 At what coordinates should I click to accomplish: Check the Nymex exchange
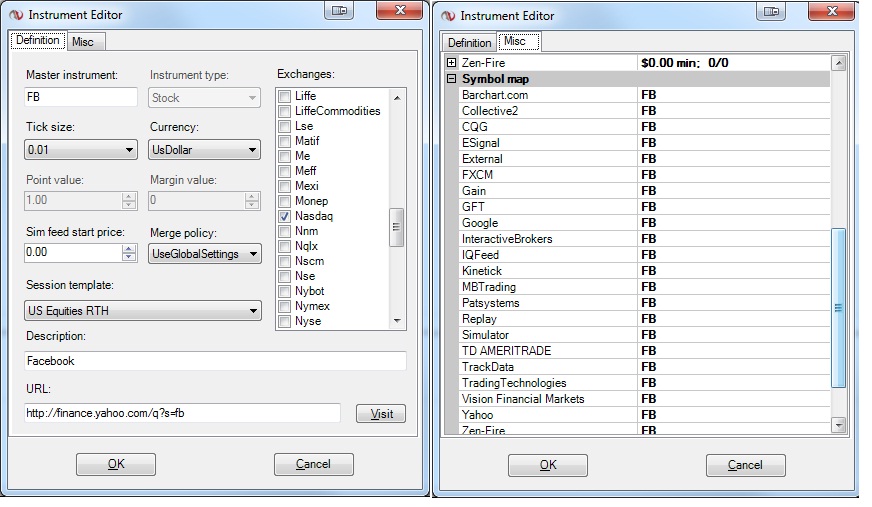tap(285, 306)
